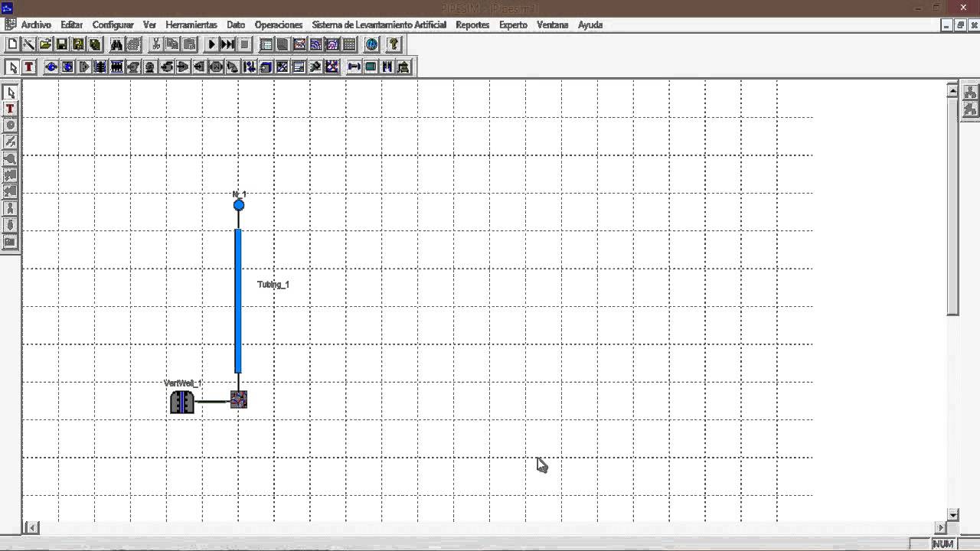Click the New model blank-page icon
980x551 pixels.
(12, 44)
